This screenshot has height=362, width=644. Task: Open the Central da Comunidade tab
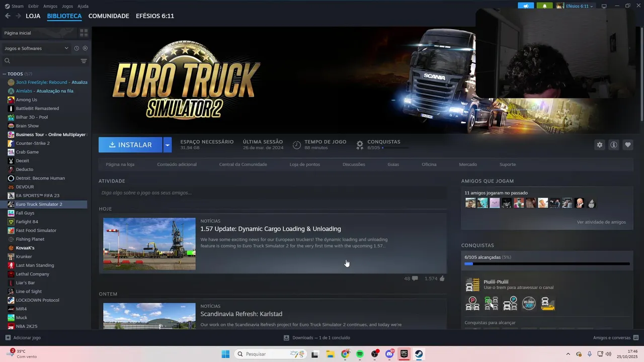(243, 164)
